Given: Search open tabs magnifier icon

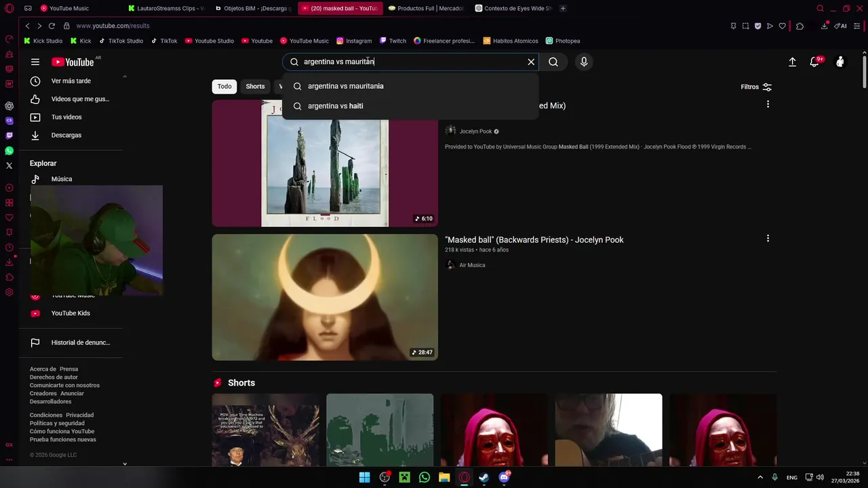Looking at the screenshot, I should coord(820,8).
